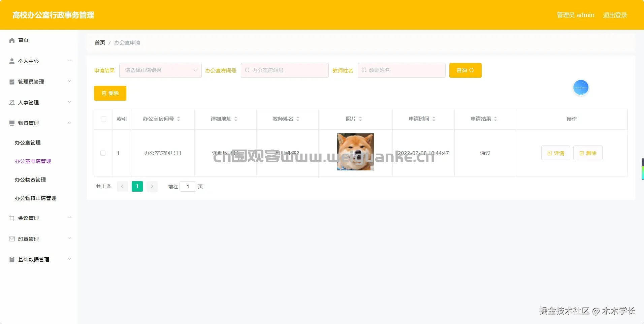Open 详情 for row 1
Screen dimensions: 644x324
555,153
